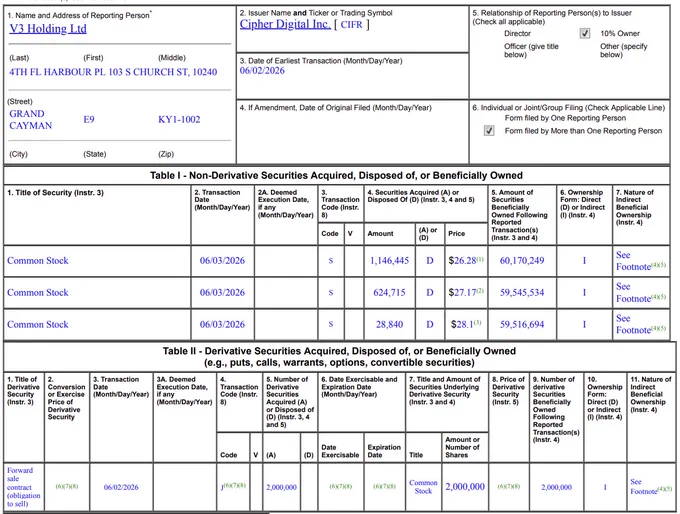This screenshot has width=680, height=514.
Task: Click footnote reference (6)(7)(8) under Conversion Price
Action: click(67, 486)
